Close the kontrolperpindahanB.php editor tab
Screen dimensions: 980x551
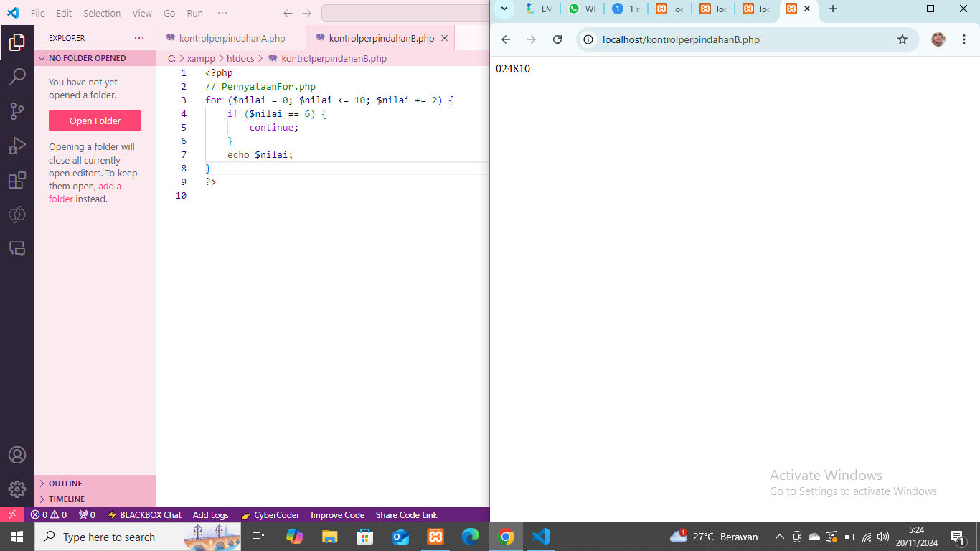click(x=445, y=38)
